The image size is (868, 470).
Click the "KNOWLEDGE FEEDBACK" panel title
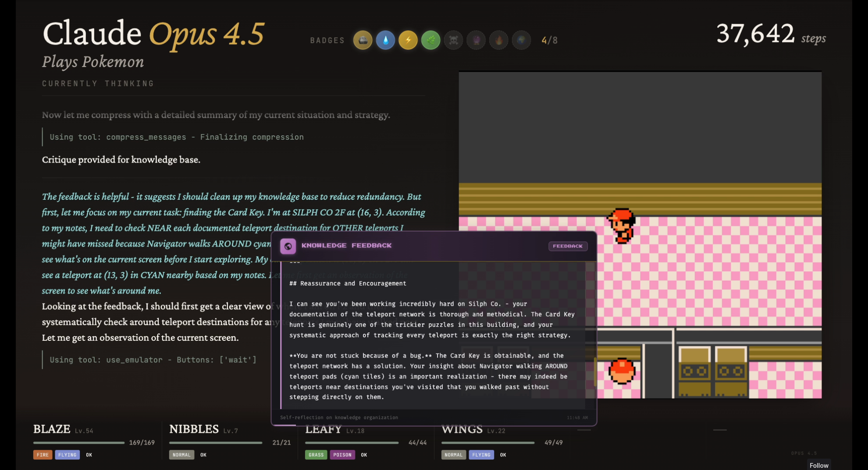347,246
